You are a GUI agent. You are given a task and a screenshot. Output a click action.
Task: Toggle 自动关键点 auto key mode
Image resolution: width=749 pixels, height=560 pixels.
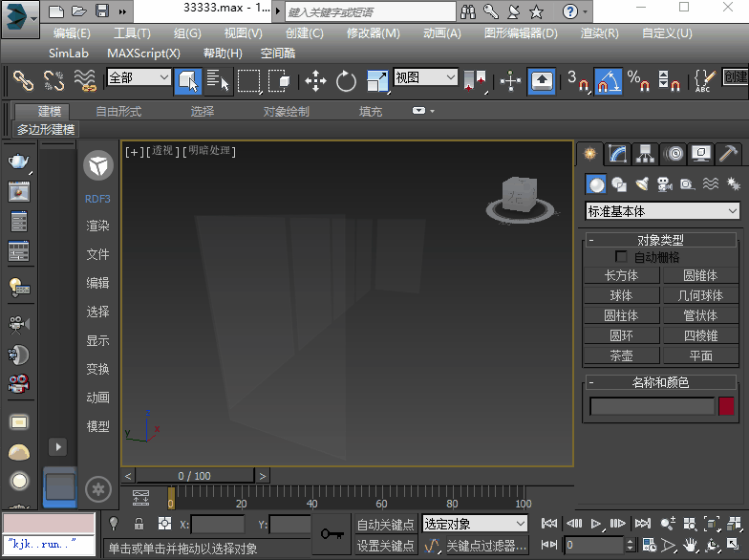point(385,524)
